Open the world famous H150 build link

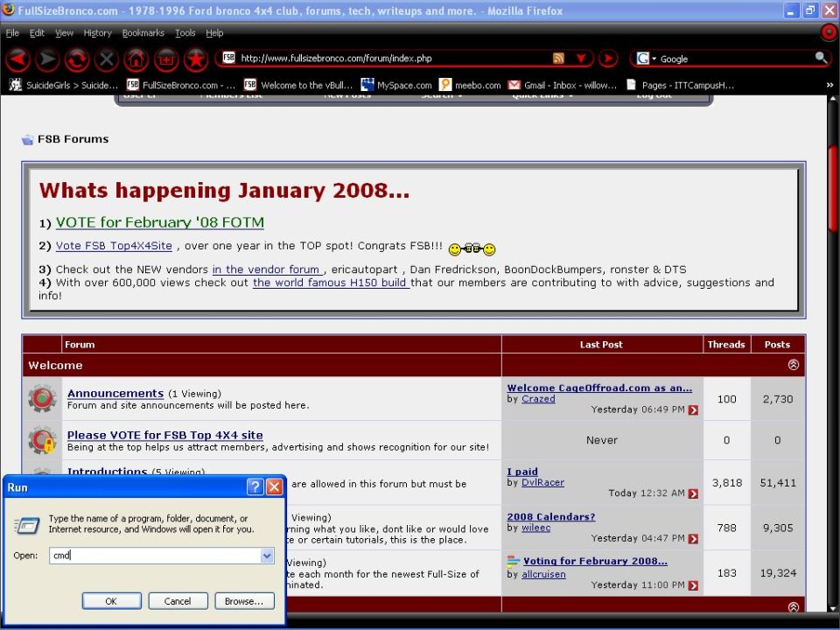pos(331,283)
